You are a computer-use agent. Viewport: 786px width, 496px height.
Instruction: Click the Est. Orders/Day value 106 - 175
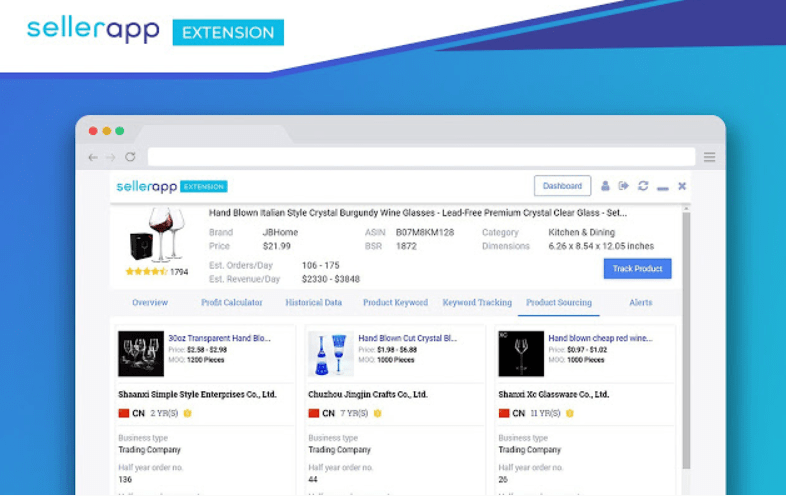320,265
